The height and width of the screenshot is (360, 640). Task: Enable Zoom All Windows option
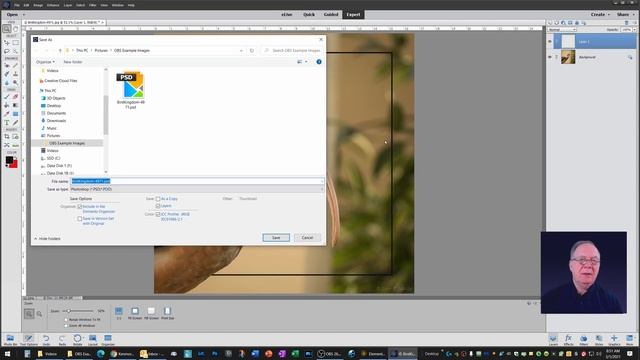click(x=66, y=326)
